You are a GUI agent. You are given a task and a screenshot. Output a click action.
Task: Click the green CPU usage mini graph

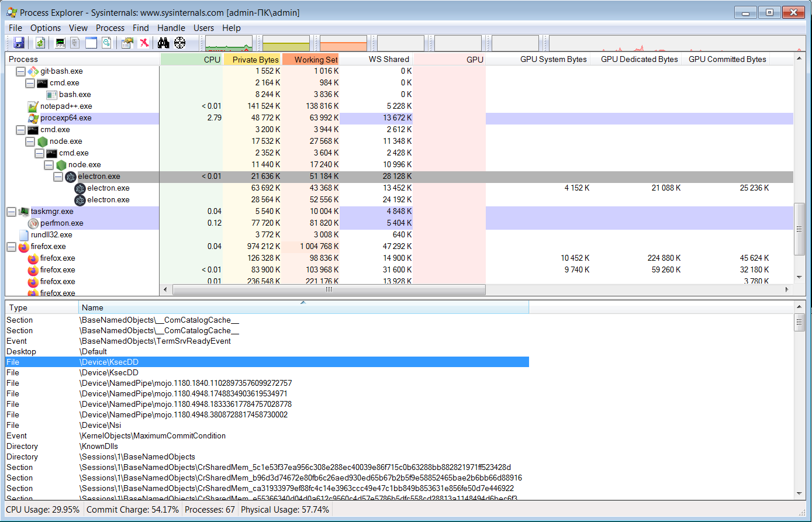coord(229,43)
